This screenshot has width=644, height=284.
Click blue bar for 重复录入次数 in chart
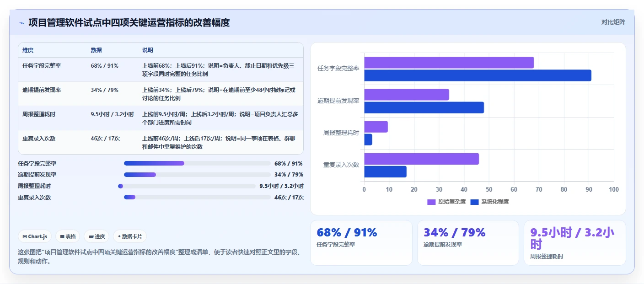point(385,171)
